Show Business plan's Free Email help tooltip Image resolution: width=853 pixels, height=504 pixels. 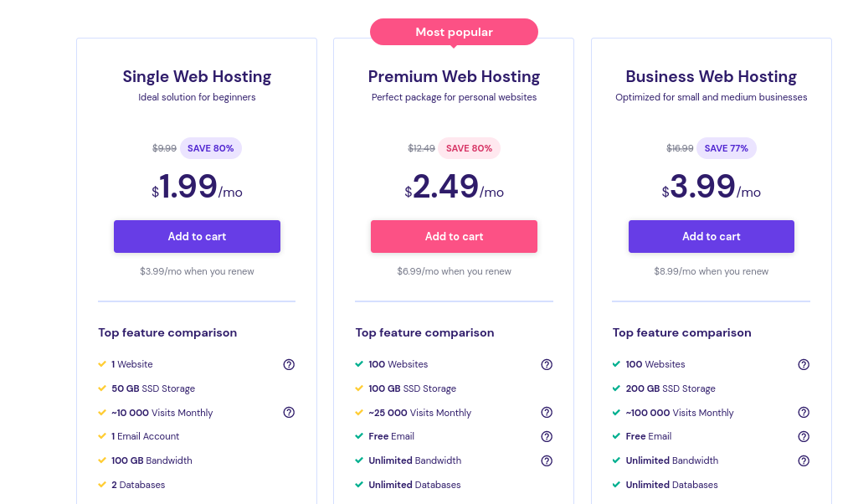click(804, 436)
